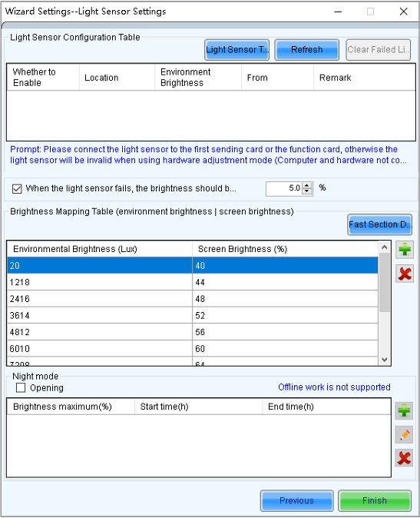Open the Light Sensor T... button
Screen dimensions: 420x518
tap(237, 49)
